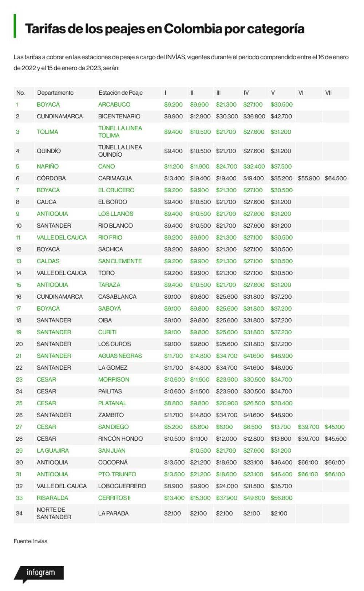Select the RINCÓN HONDO station cell
Screen dimensions: 364x591
click(120, 439)
